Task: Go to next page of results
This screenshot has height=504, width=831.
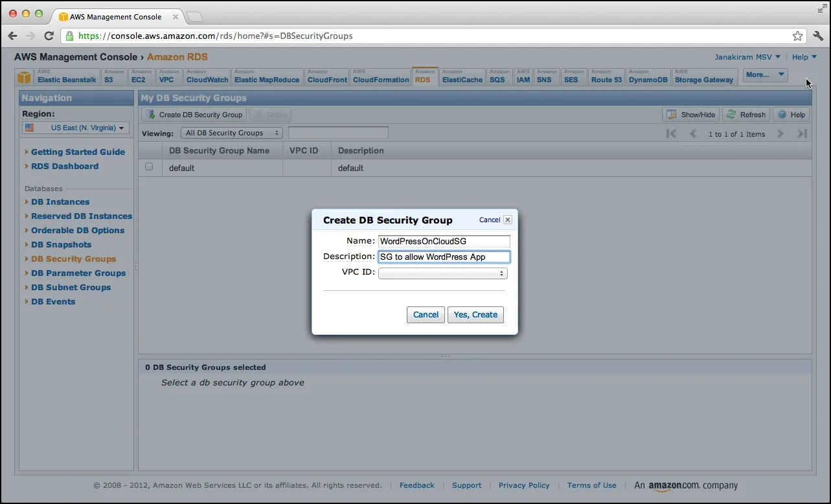Action: (x=780, y=133)
